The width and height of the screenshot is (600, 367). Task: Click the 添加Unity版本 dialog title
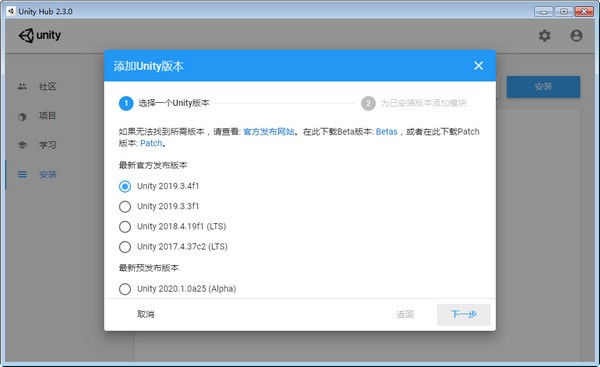[148, 66]
